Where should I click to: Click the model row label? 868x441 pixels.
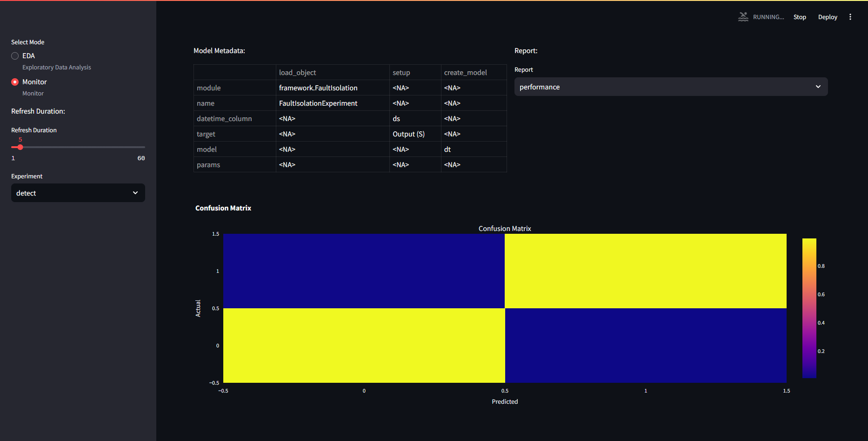click(x=235, y=149)
